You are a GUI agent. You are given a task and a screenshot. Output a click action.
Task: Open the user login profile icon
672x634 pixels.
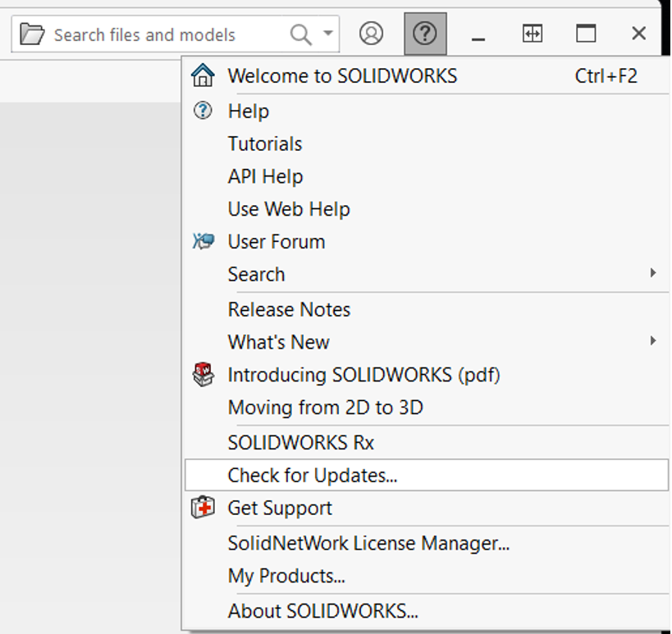[x=372, y=34]
